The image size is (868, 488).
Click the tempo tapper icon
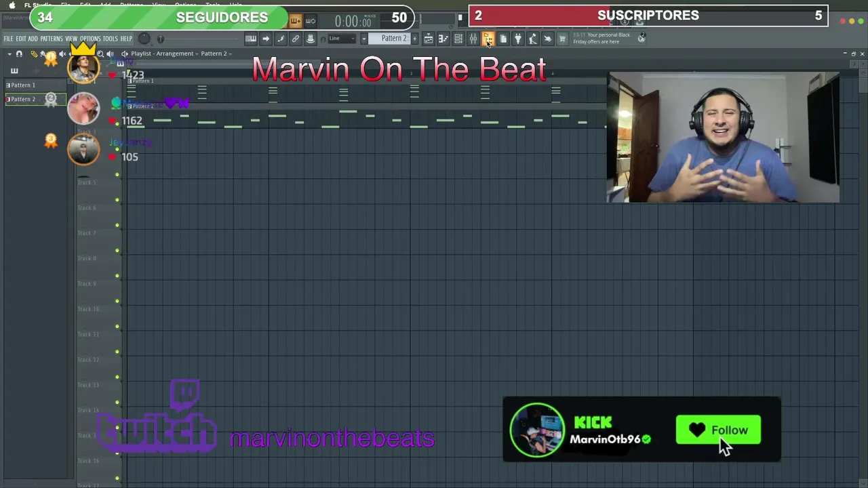click(533, 39)
